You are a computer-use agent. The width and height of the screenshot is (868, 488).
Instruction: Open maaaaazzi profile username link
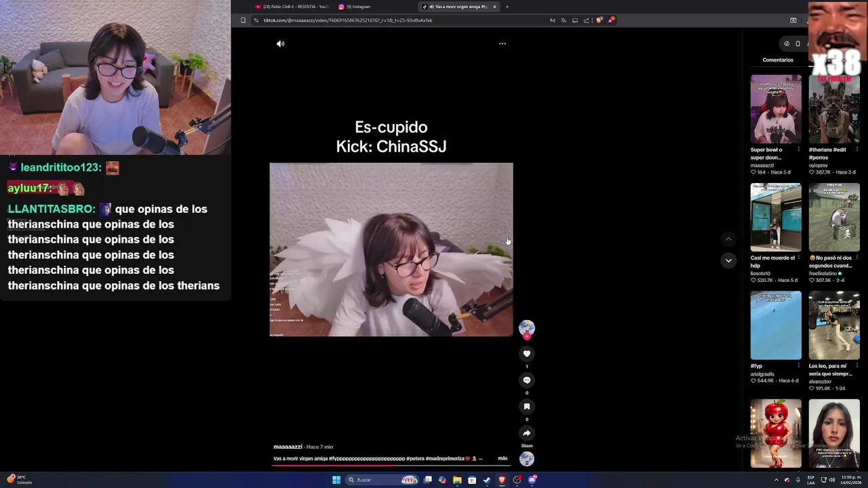[288, 447]
